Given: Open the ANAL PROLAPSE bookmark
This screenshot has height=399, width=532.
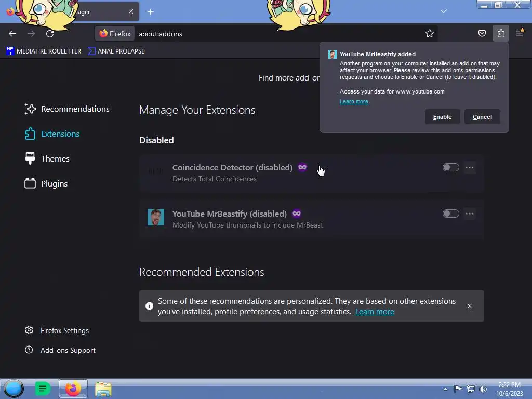Looking at the screenshot, I should [116, 51].
